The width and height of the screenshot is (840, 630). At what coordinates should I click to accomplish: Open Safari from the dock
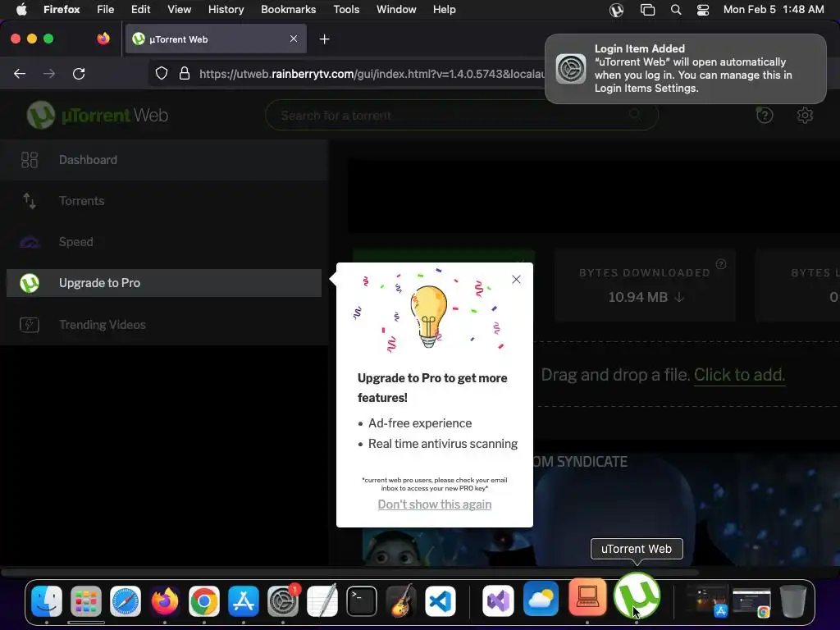coord(126,601)
